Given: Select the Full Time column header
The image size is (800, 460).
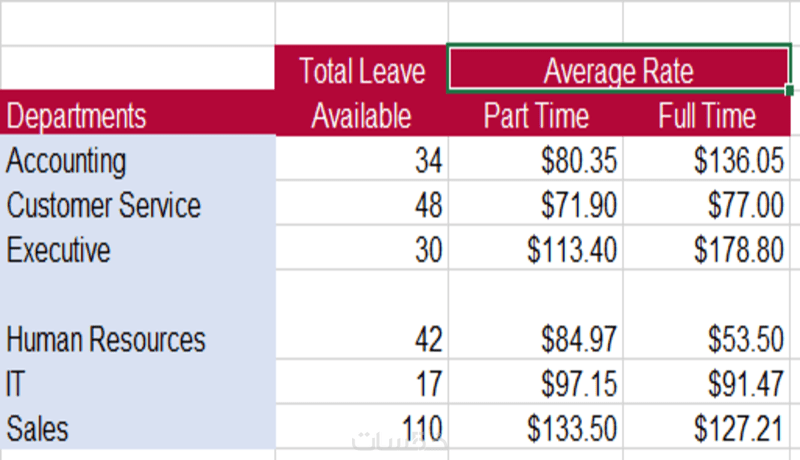Looking at the screenshot, I should click(707, 113).
